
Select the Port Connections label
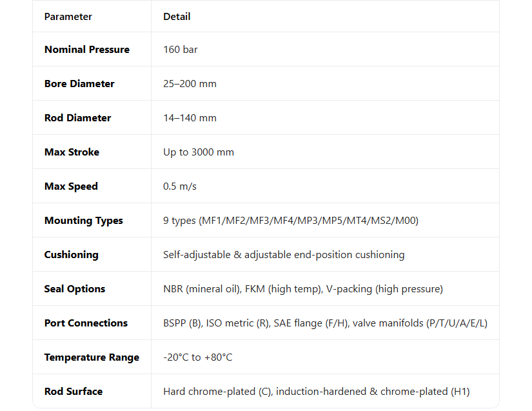click(x=86, y=323)
